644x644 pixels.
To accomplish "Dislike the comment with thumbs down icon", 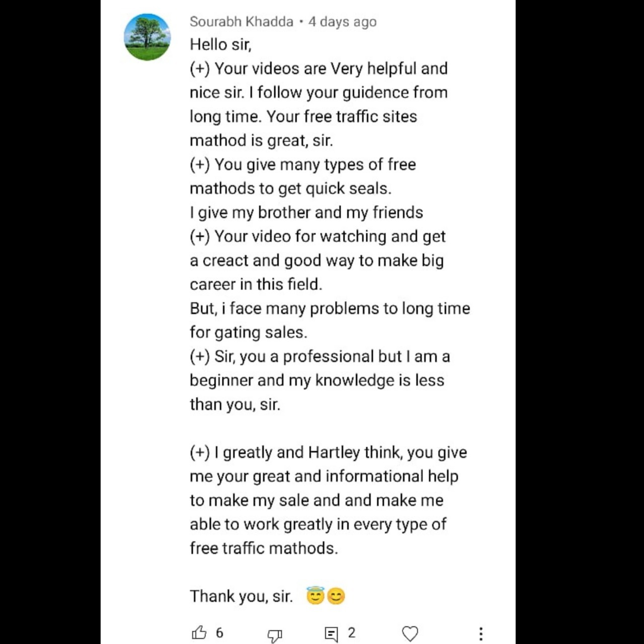I will coord(275,635).
